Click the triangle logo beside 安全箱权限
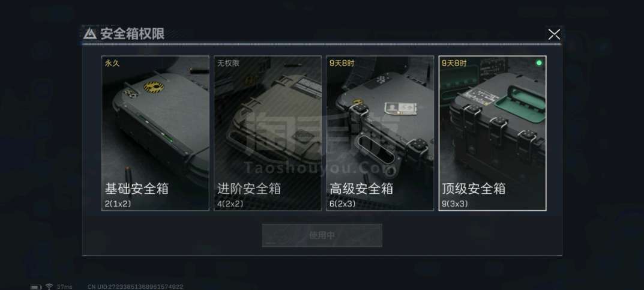The image size is (644, 290). (x=90, y=34)
